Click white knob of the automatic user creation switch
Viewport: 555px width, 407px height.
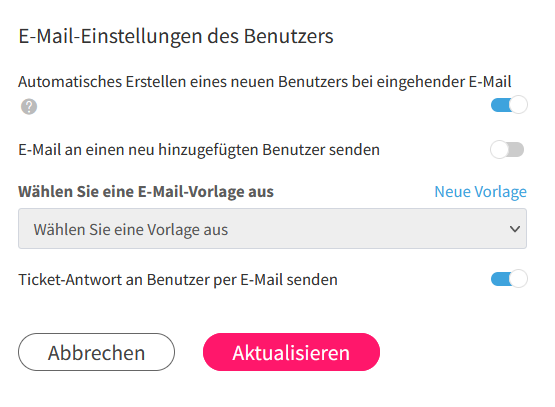point(518,105)
